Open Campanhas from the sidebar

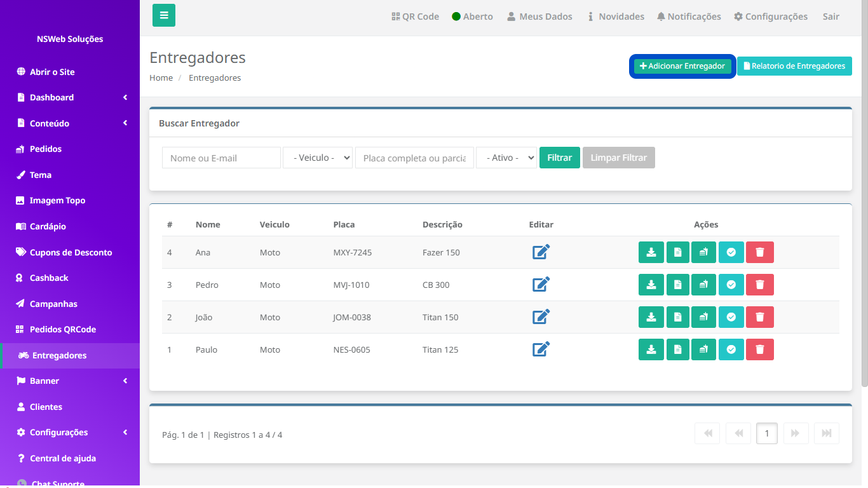coord(70,304)
